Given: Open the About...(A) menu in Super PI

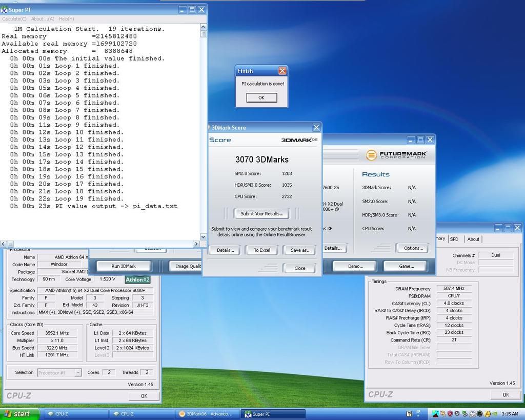Looking at the screenshot, I should [x=43, y=19].
